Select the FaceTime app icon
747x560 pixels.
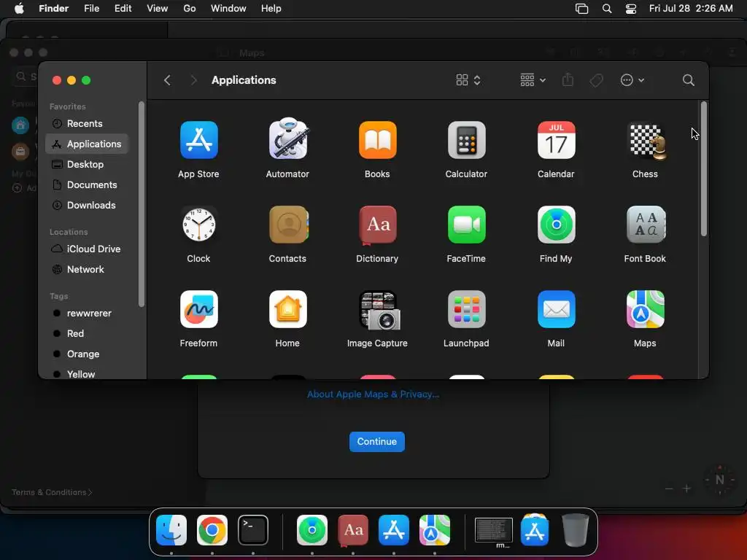[466, 225]
